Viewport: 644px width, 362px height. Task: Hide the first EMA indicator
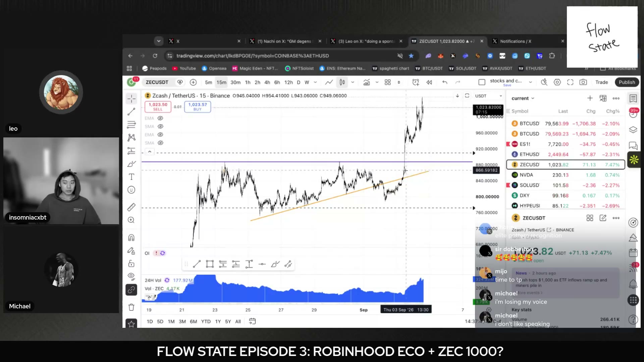pyautogui.click(x=160, y=118)
